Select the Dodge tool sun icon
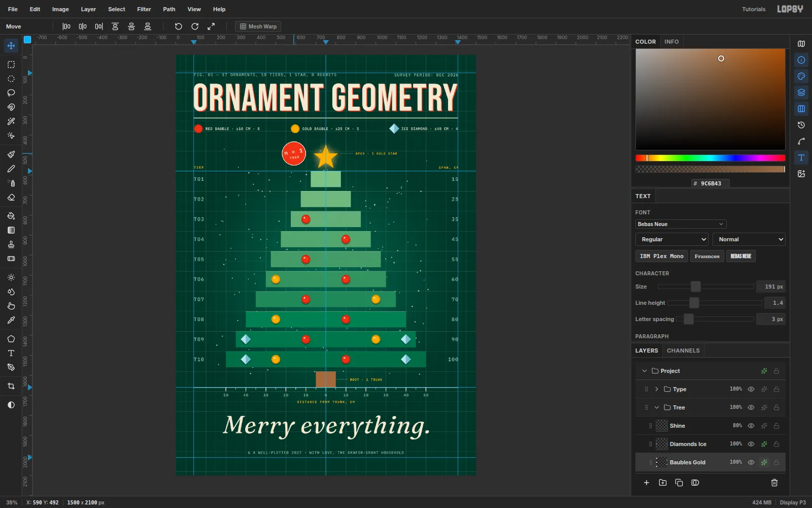The height and width of the screenshot is (508, 812). coord(11,277)
